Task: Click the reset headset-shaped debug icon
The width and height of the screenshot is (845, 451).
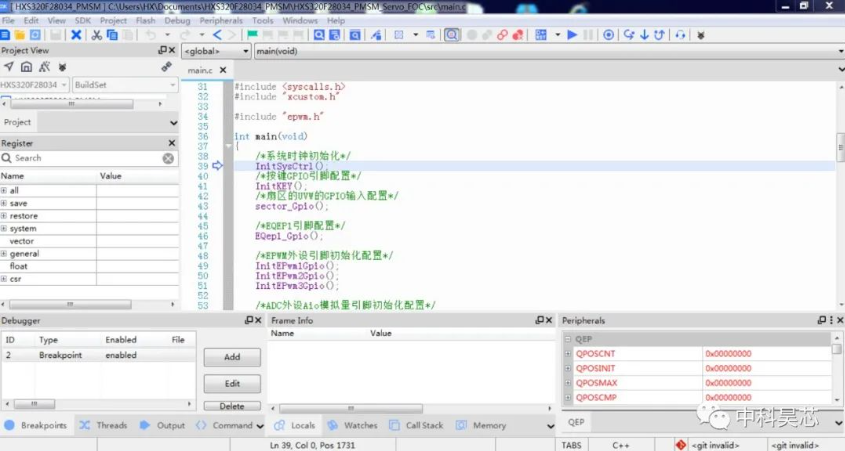Action: 681,35
